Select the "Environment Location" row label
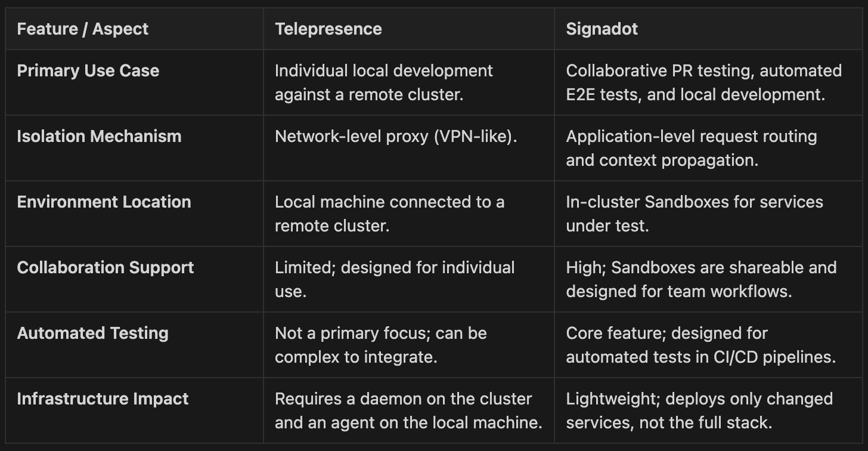868x451 pixels. [104, 202]
